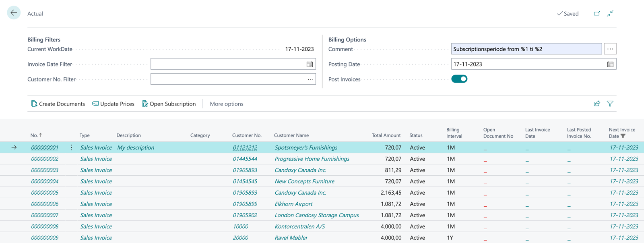This screenshot has height=243, width=644.
Task: Open customer link Elkhorn Airport
Action: pyautogui.click(x=293, y=204)
